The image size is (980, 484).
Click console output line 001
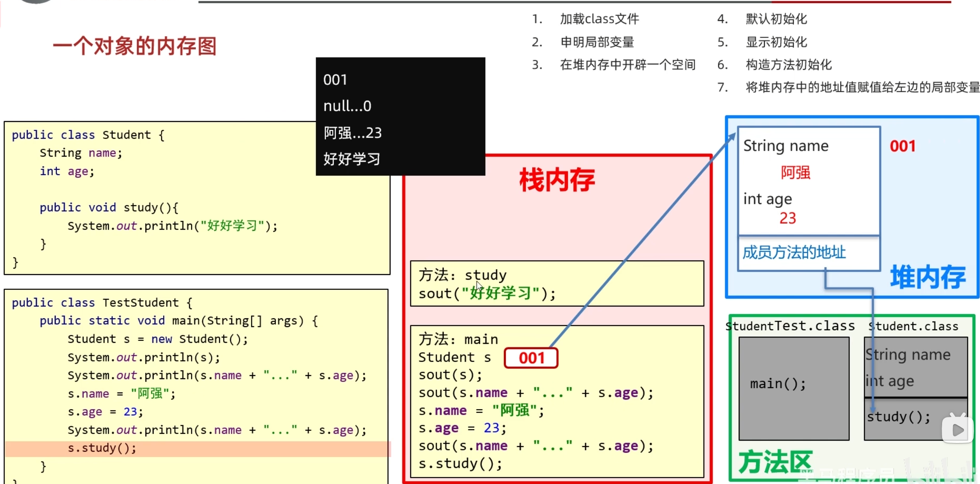pyautogui.click(x=335, y=80)
